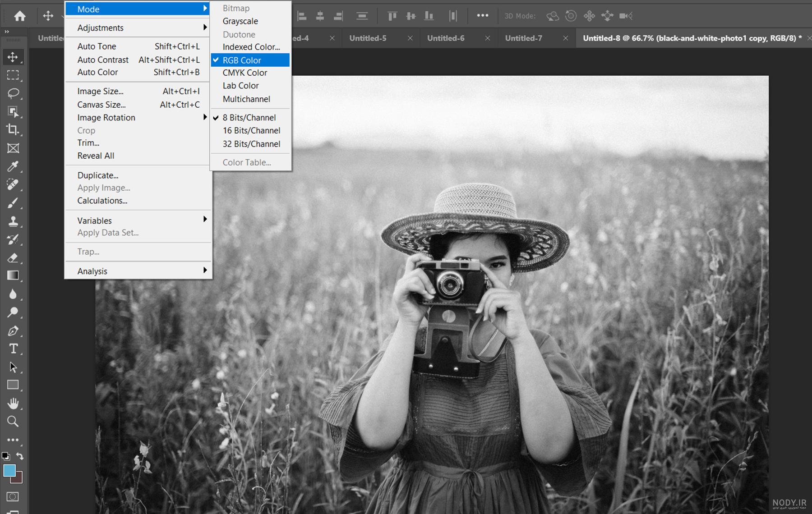
Task: Open the more align options ellipsis
Action: pyautogui.click(x=482, y=16)
